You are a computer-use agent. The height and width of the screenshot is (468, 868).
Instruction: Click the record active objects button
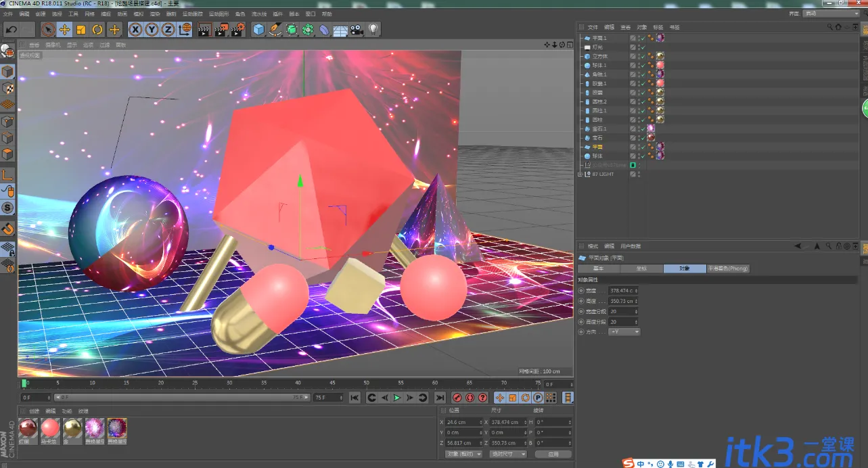click(457, 398)
